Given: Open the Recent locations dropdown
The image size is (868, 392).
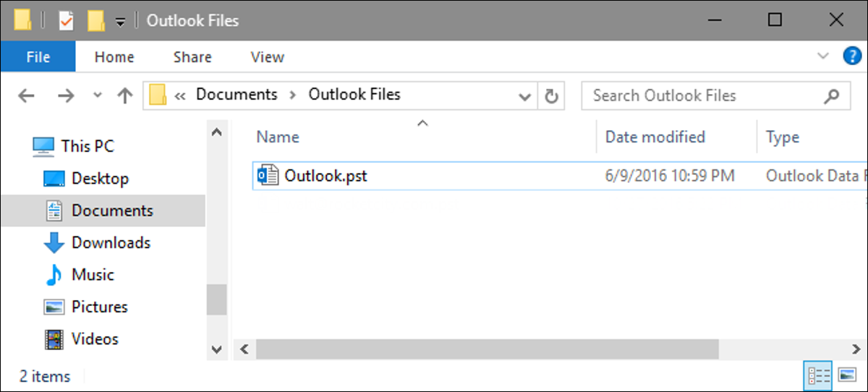Looking at the screenshot, I should pos(98,96).
